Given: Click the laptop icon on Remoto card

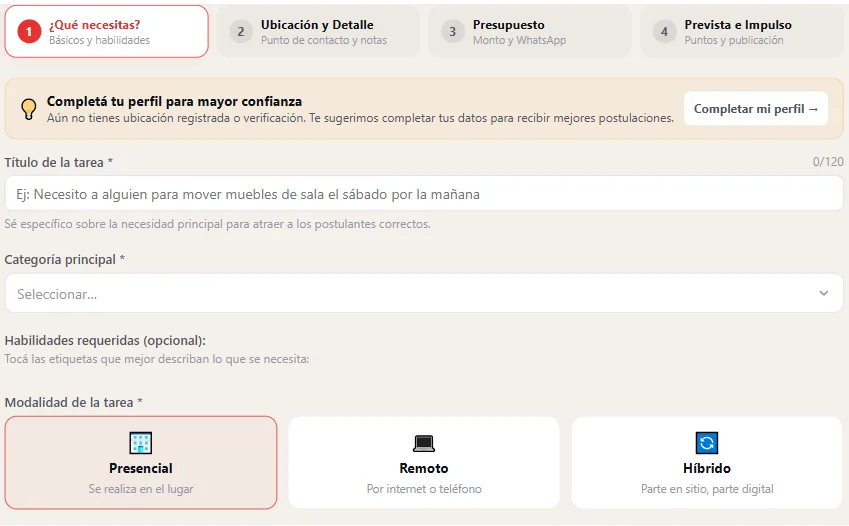Looking at the screenshot, I should pyautogui.click(x=424, y=443).
